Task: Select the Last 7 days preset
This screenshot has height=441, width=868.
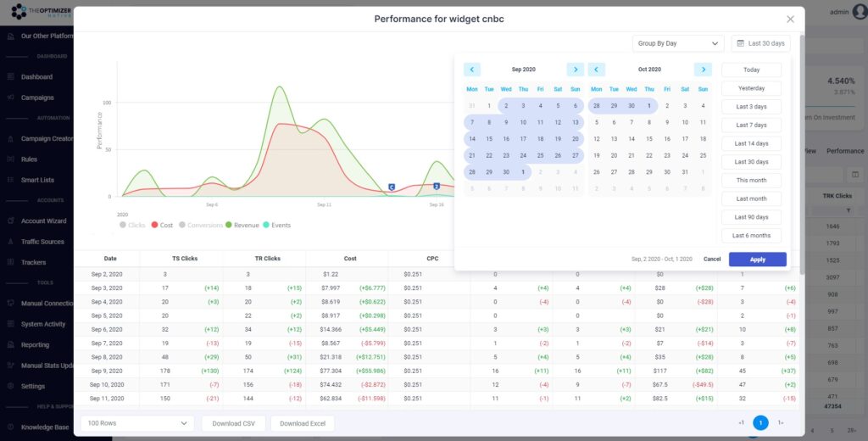Action: (x=751, y=126)
